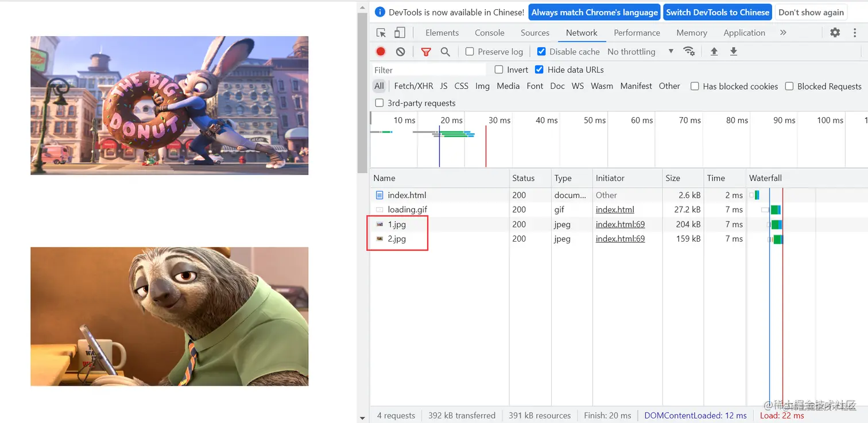Sort by the Time column header
Image resolution: width=868 pixels, height=423 pixels.
pyautogui.click(x=724, y=178)
